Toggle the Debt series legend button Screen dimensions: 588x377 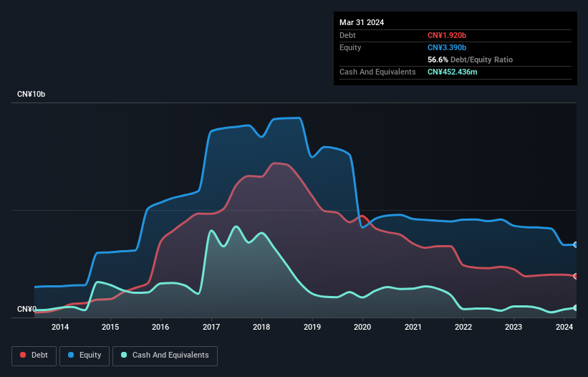point(34,355)
